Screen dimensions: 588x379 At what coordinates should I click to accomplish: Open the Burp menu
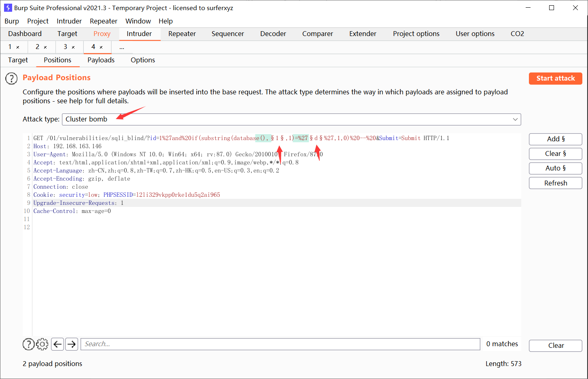(x=12, y=21)
